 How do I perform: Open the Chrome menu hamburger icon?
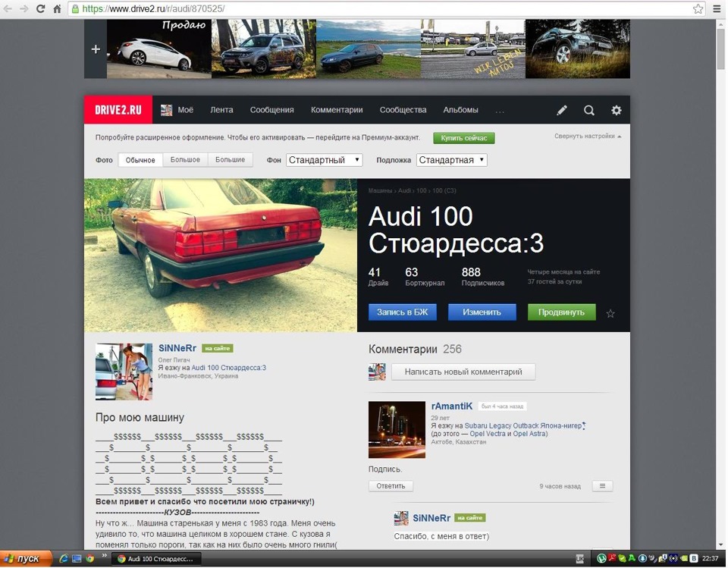(717, 9)
